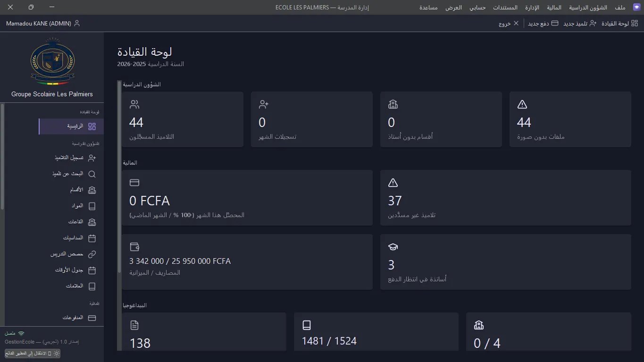This screenshot has height=362, width=644.
Task: Click the user profile icon beside Mamadou KANE
Action: pos(77,23)
